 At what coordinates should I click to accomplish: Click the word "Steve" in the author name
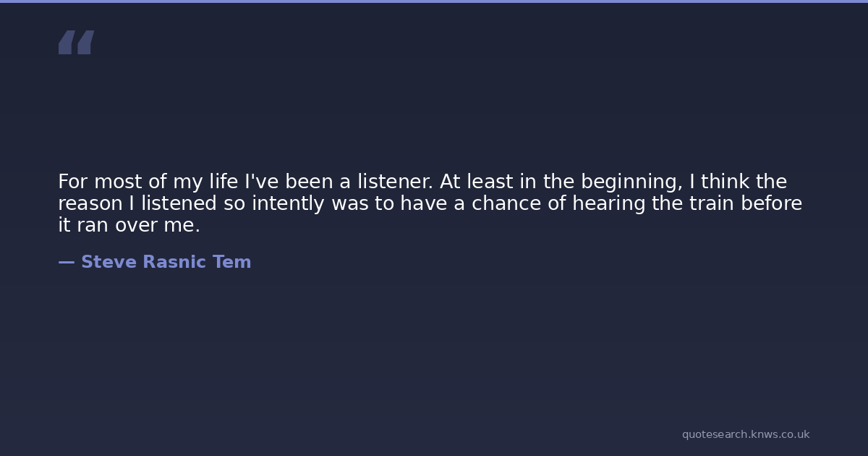coord(109,262)
